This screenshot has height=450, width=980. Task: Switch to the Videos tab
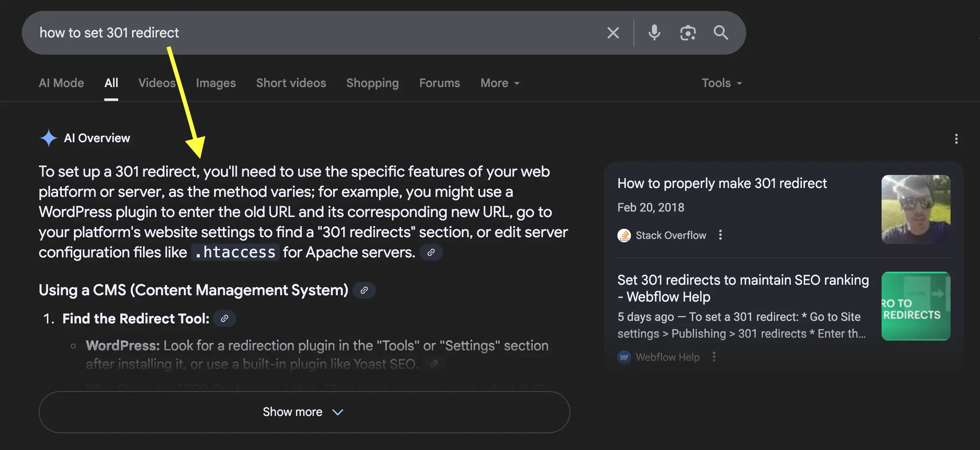coord(157,83)
